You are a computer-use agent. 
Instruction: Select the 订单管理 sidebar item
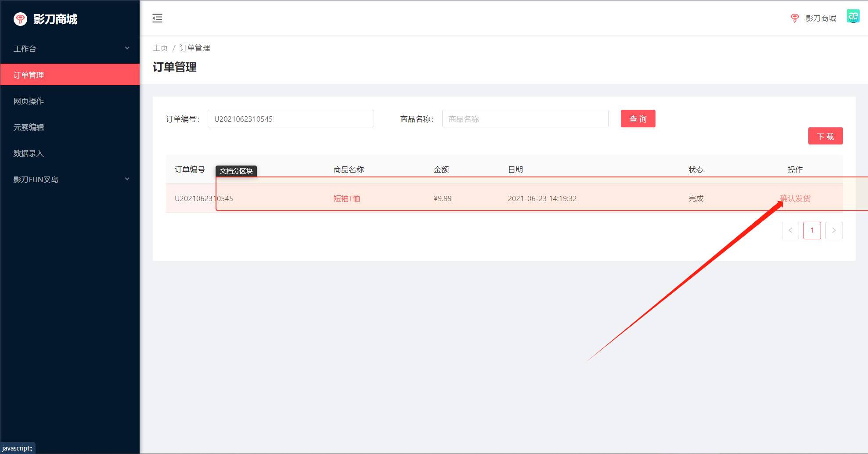70,75
